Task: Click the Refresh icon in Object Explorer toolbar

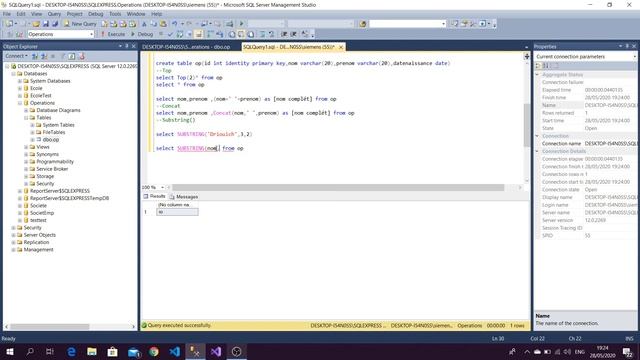Action: 72,56
